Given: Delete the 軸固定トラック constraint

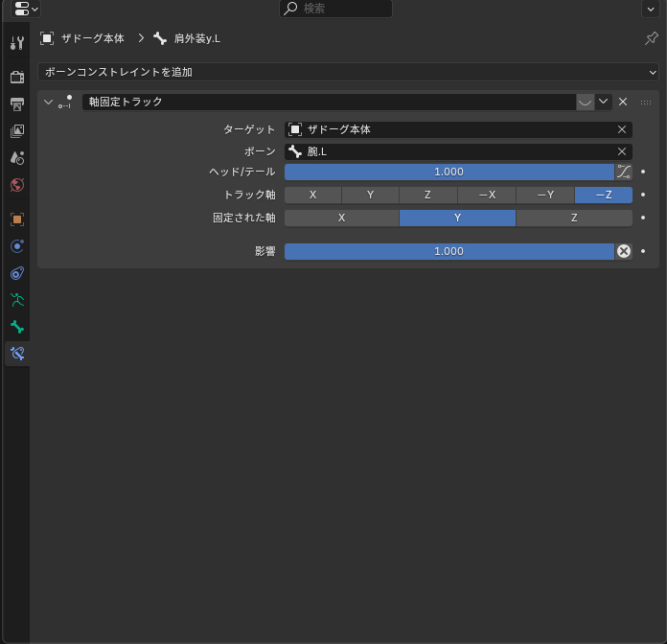Looking at the screenshot, I should [x=623, y=102].
